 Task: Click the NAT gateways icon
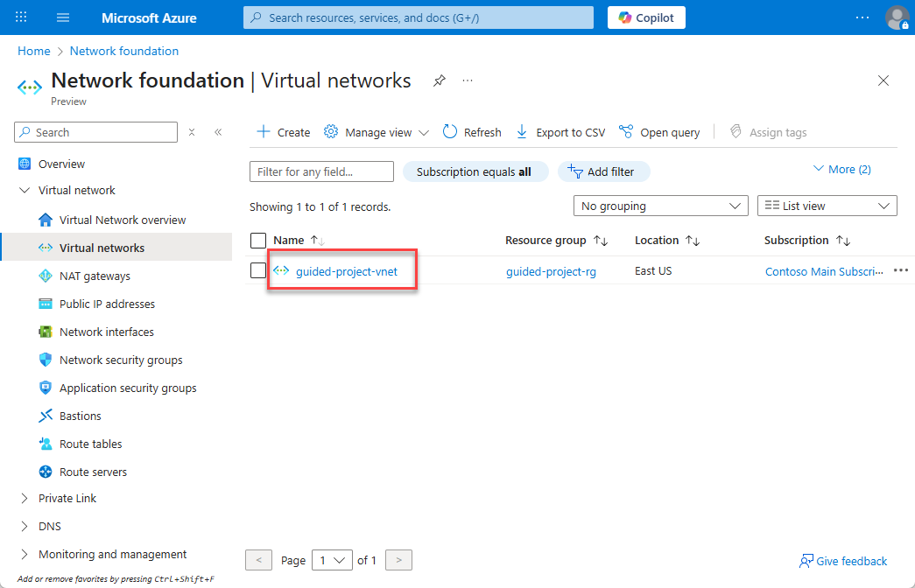click(45, 276)
